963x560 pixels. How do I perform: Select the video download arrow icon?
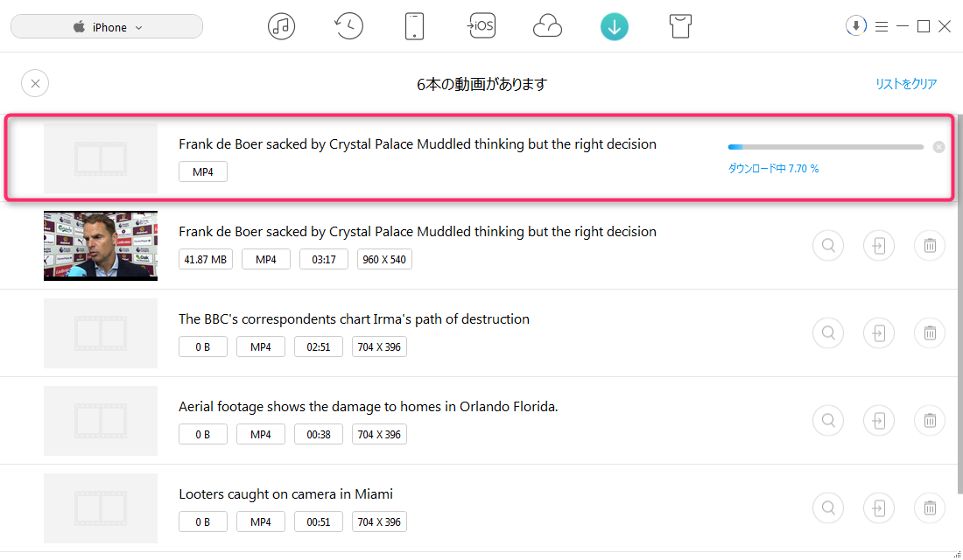click(615, 26)
